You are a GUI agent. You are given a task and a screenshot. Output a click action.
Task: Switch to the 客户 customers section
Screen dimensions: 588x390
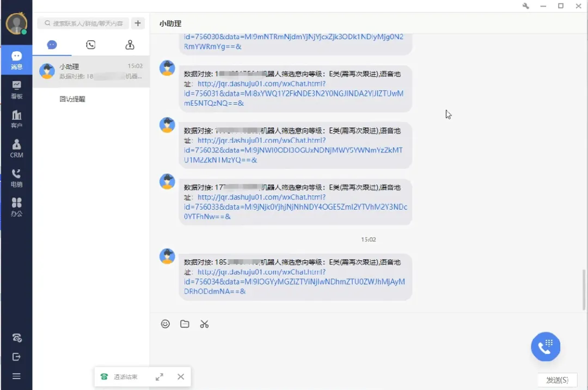pos(16,119)
